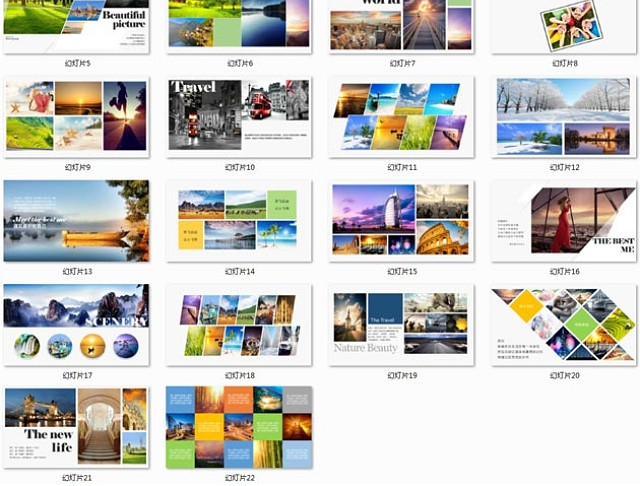
Task: Select slide 12 snowy trees thumbnail
Action: (564, 117)
